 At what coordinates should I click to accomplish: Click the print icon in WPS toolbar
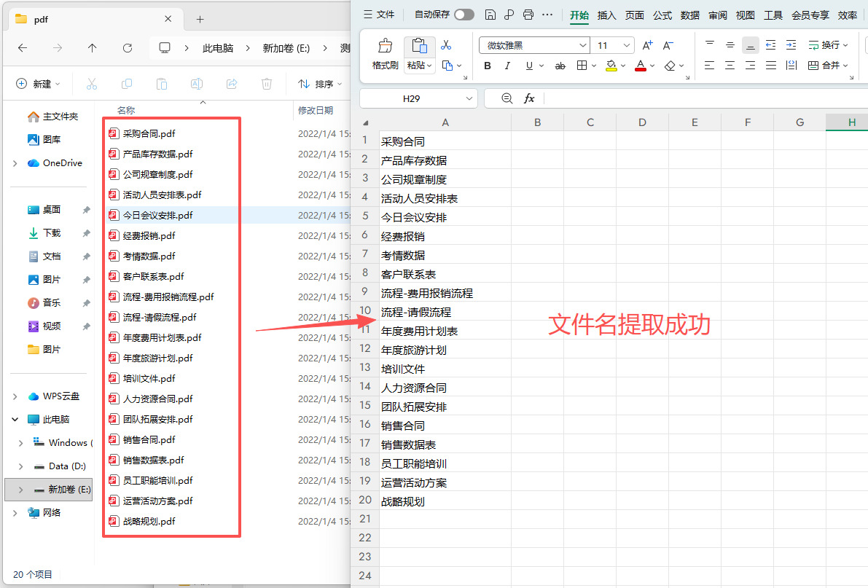coord(528,15)
